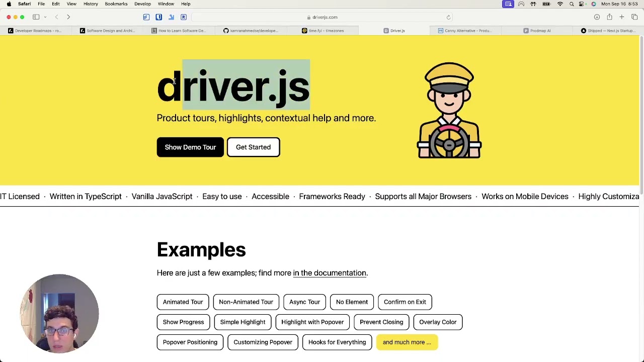
Task: Run the Simple Highlight example
Action: pyautogui.click(x=243, y=322)
